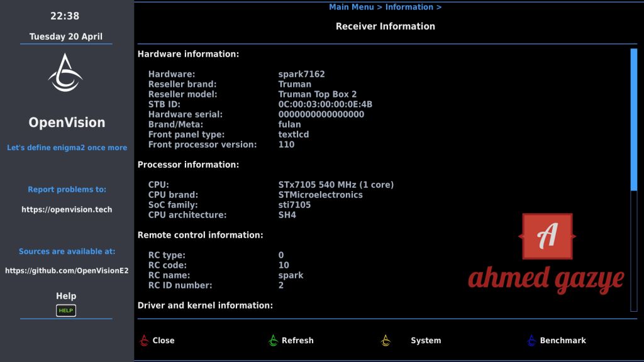644x362 pixels.
Task: Click the clock time 22:38
Action: coord(65,16)
